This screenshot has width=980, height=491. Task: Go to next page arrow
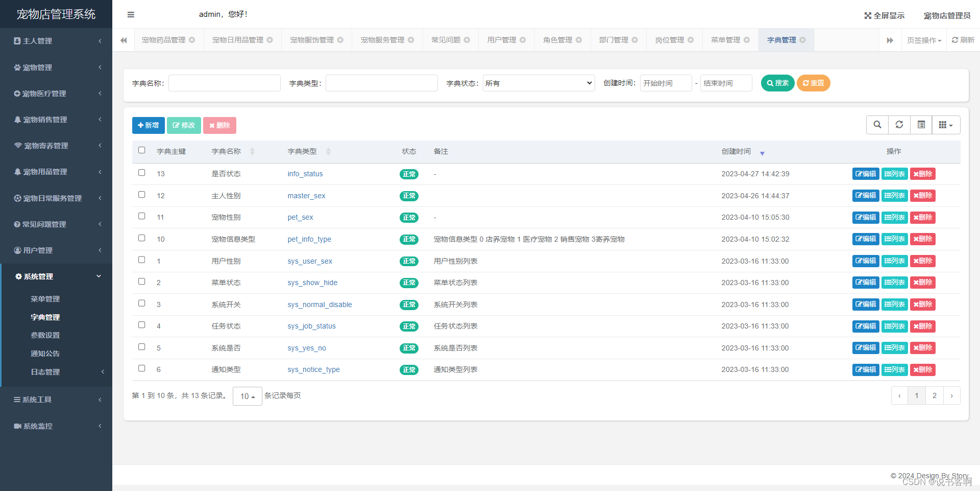(951, 395)
